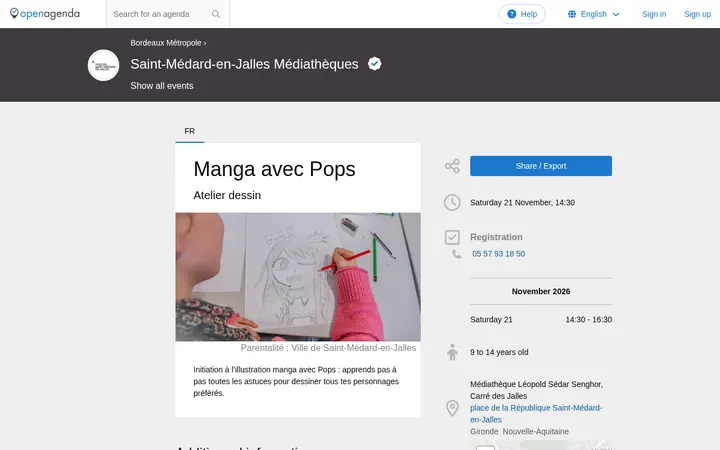This screenshot has height=450, width=720.
Task: Click the Help question mark icon
Action: pos(512,14)
